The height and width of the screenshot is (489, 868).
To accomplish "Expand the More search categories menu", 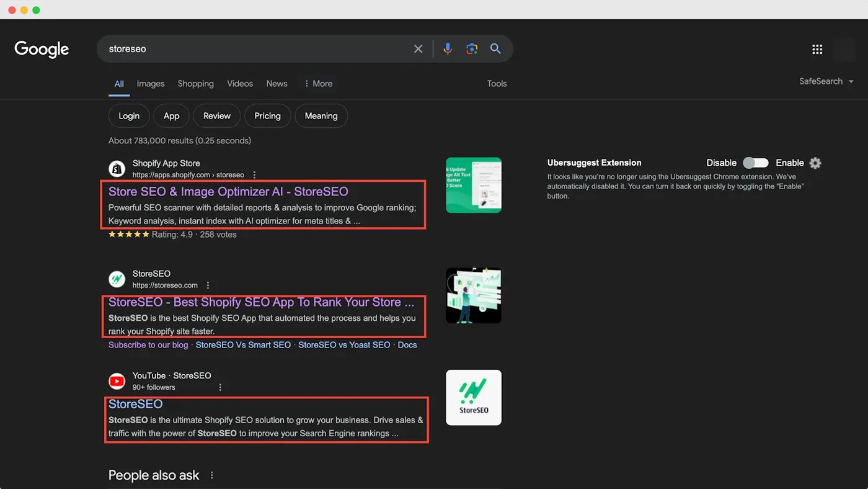I will point(318,84).
